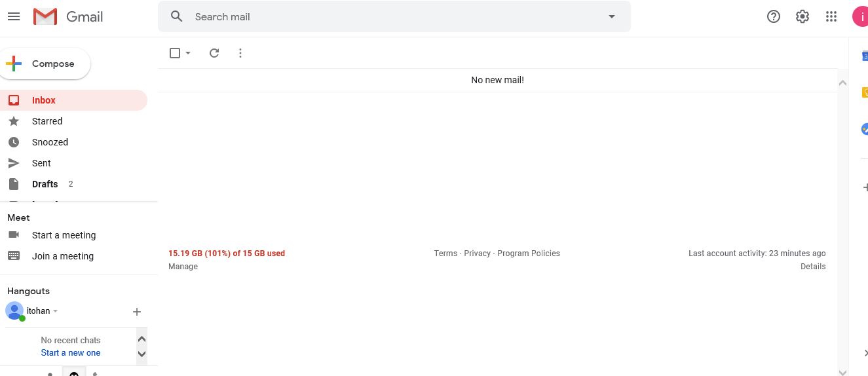Expand the itohan Hangouts status dropdown
This screenshot has width=868, height=376.
[x=56, y=311]
